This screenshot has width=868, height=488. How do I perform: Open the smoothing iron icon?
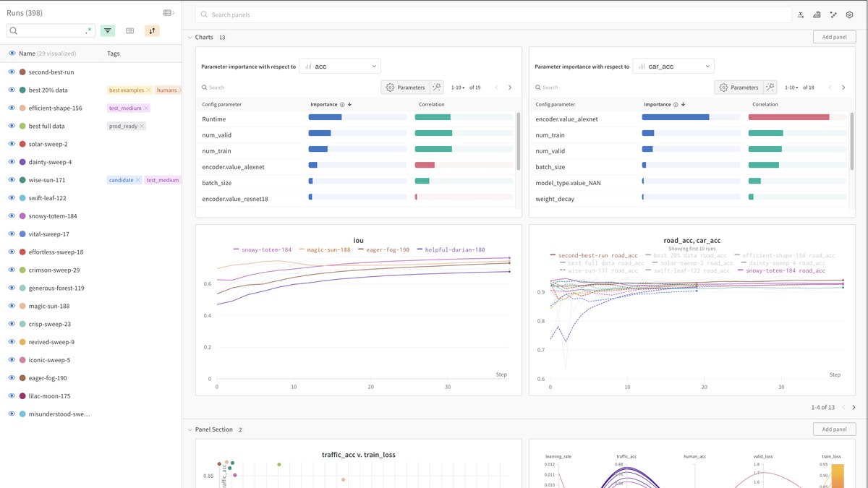tap(817, 14)
